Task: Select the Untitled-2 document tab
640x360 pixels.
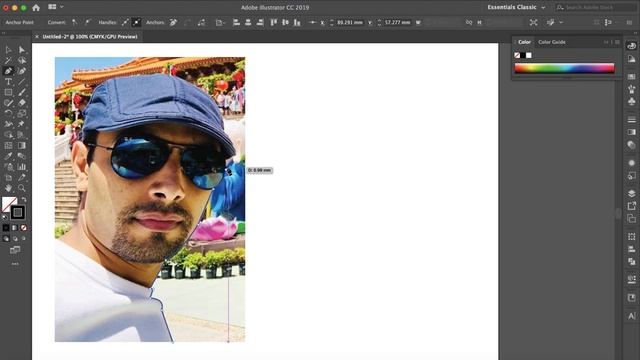Action: click(x=90, y=37)
